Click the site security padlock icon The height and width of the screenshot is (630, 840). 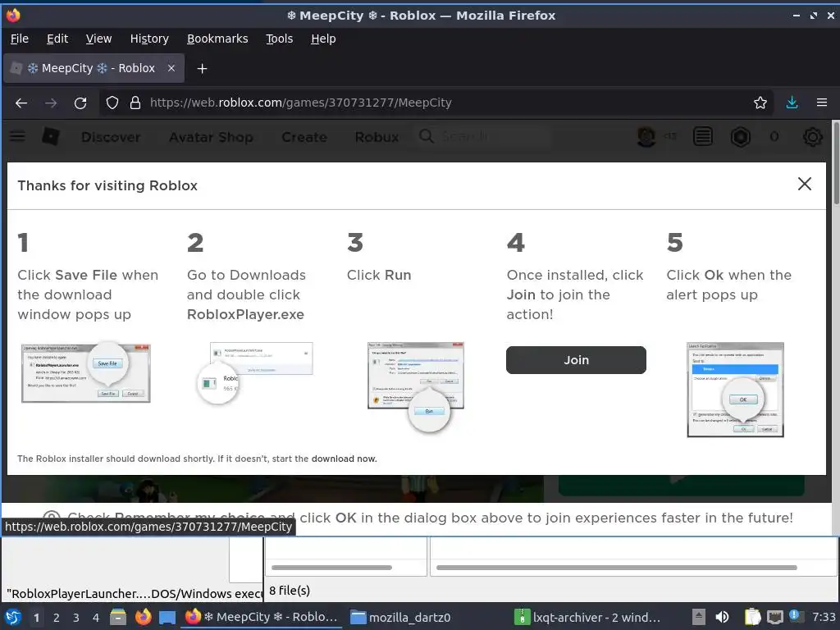tap(135, 103)
